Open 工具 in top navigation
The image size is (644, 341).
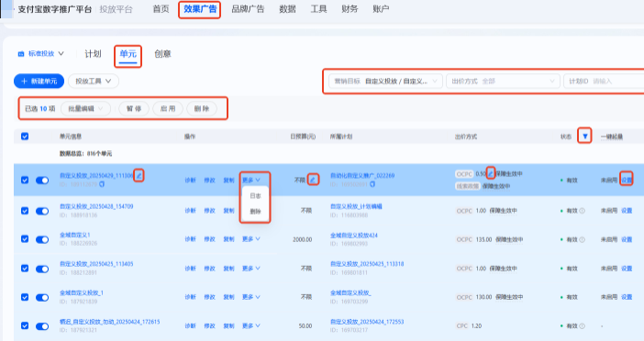coord(318,9)
